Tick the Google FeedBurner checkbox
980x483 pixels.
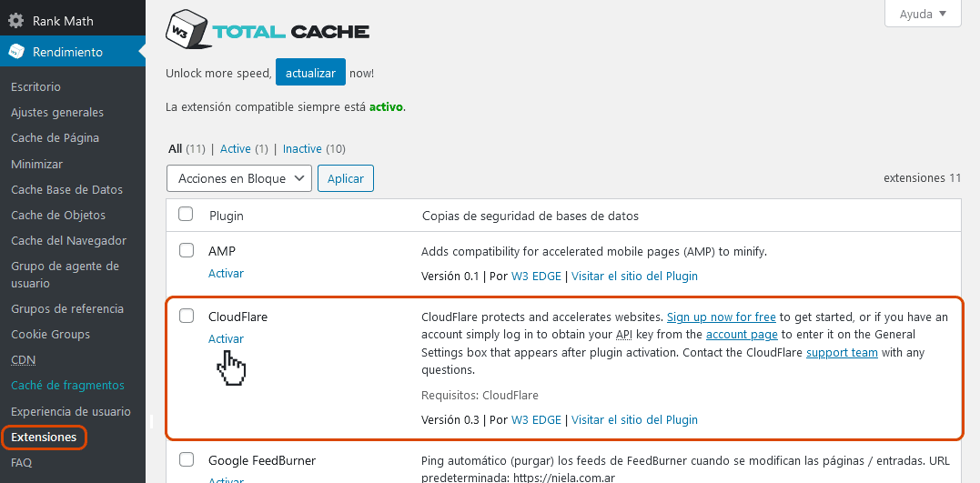tap(187, 459)
